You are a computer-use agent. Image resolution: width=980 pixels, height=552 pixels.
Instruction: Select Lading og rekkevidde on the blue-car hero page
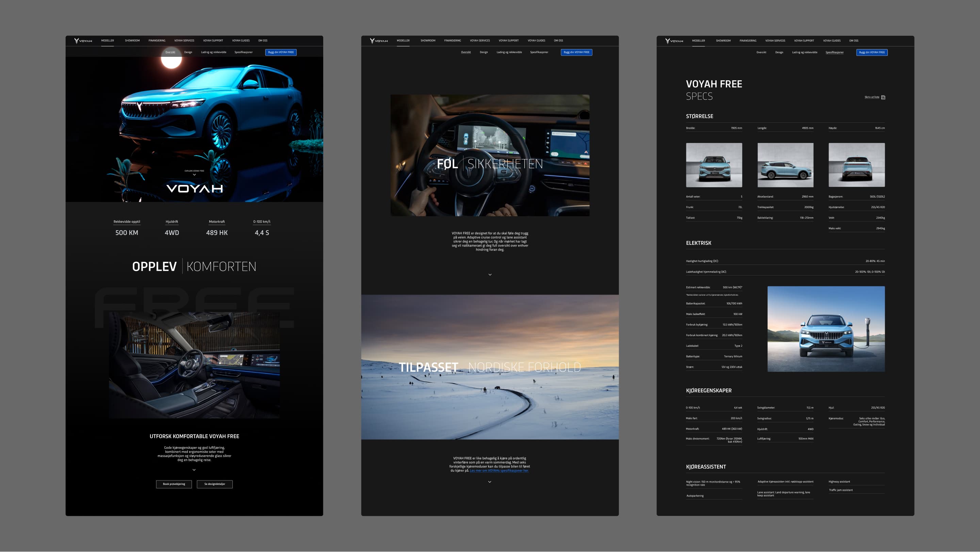(x=214, y=52)
